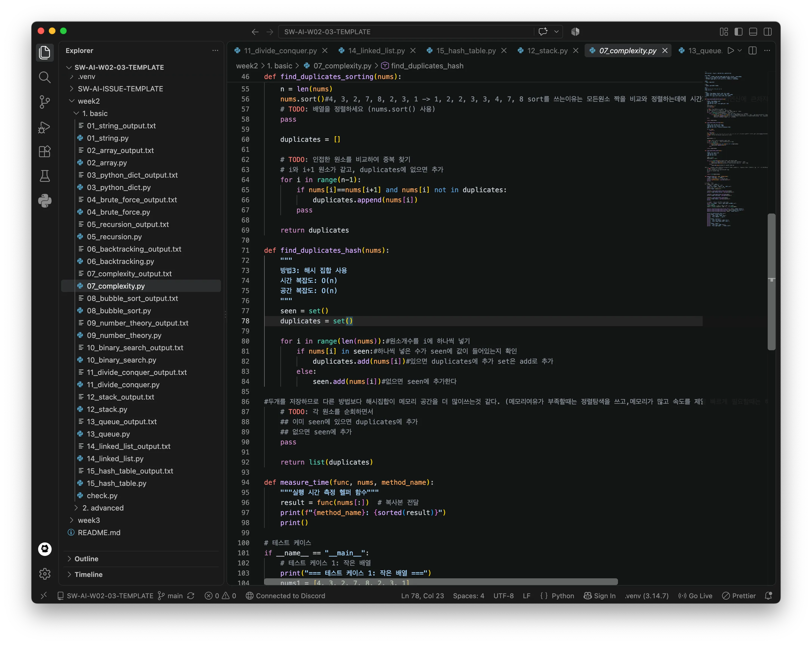The width and height of the screenshot is (812, 645).
Task: Open the chat dropdown chevron in title bar
Action: tap(556, 32)
